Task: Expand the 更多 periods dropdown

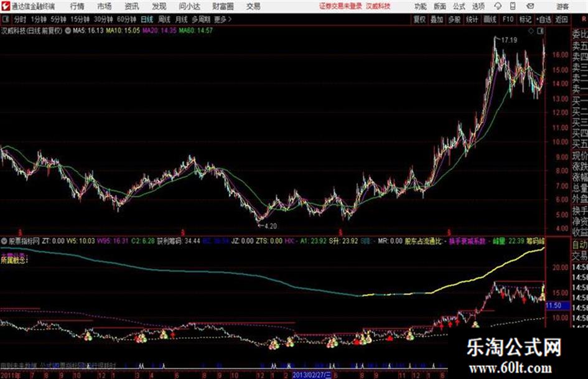Action: tap(223, 19)
